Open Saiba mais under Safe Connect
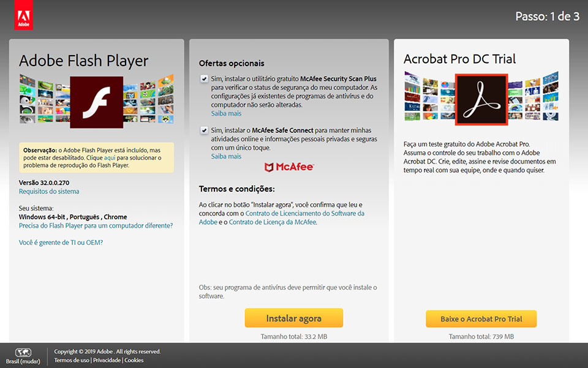This screenshot has width=588, height=368. 226,156
